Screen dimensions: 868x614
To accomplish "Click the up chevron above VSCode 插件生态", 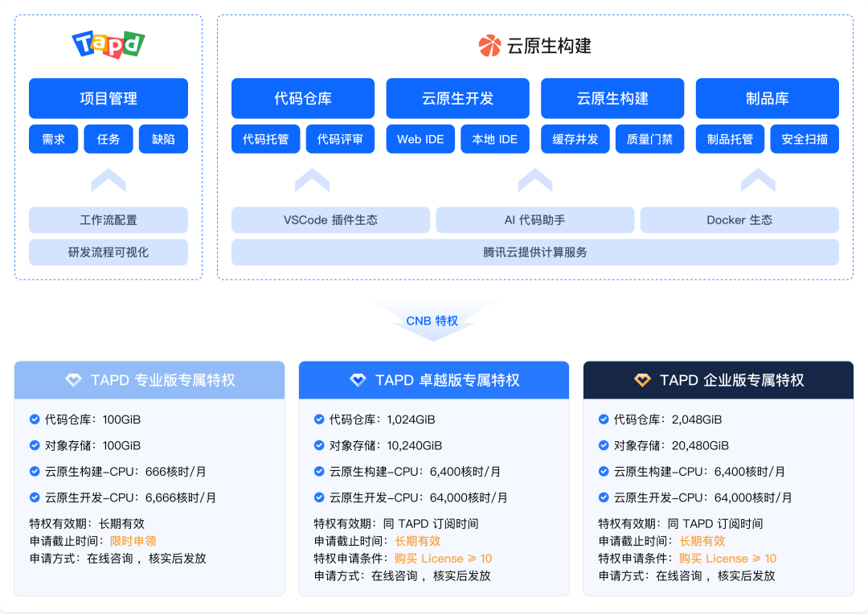I will click(312, 180).
